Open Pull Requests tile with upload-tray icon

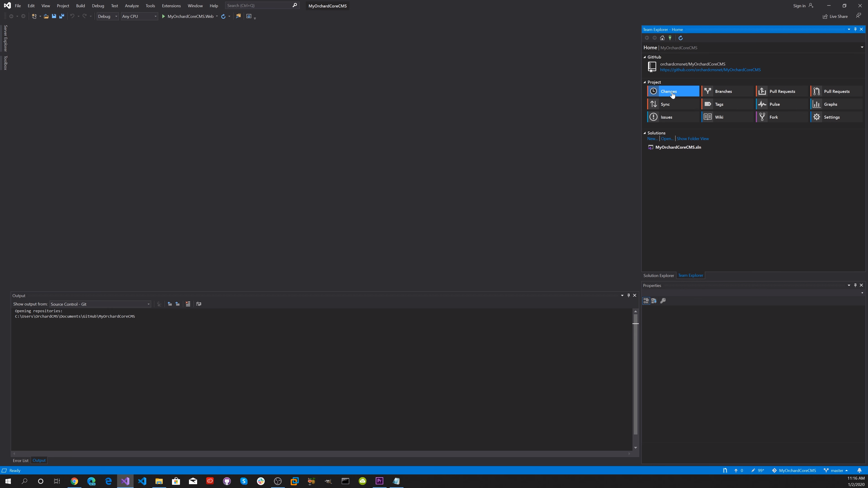pos(782,91)
